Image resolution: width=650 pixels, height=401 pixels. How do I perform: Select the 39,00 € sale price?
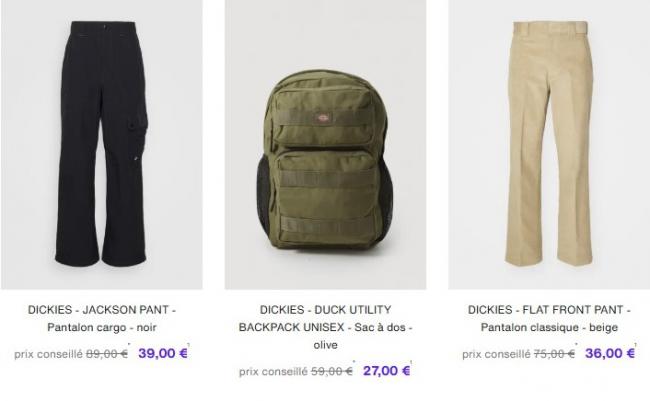(x=163, y=353)
